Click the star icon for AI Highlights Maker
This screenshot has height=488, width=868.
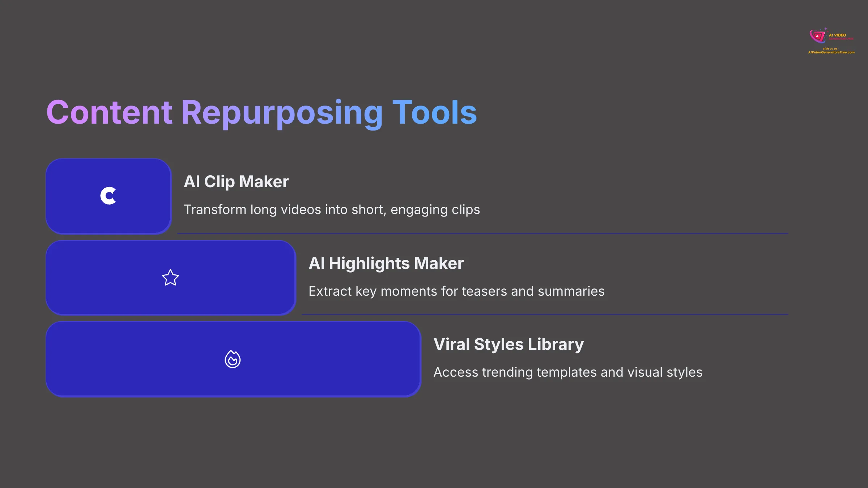click(170, 278)
